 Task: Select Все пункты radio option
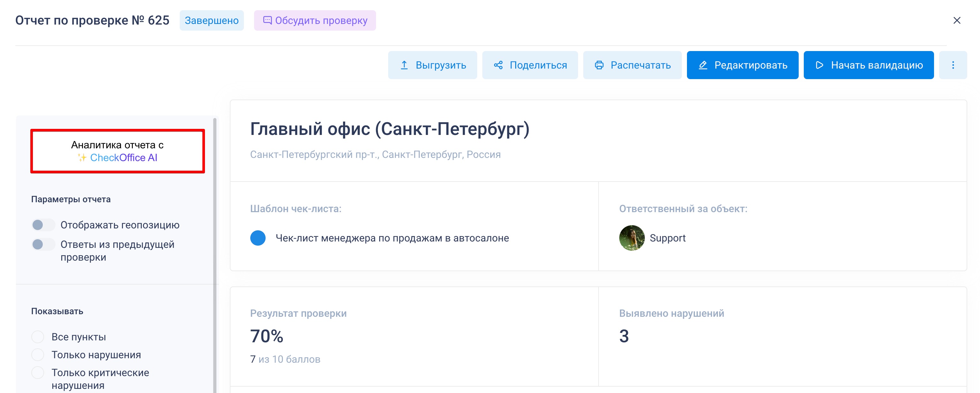tap(38, 337)
